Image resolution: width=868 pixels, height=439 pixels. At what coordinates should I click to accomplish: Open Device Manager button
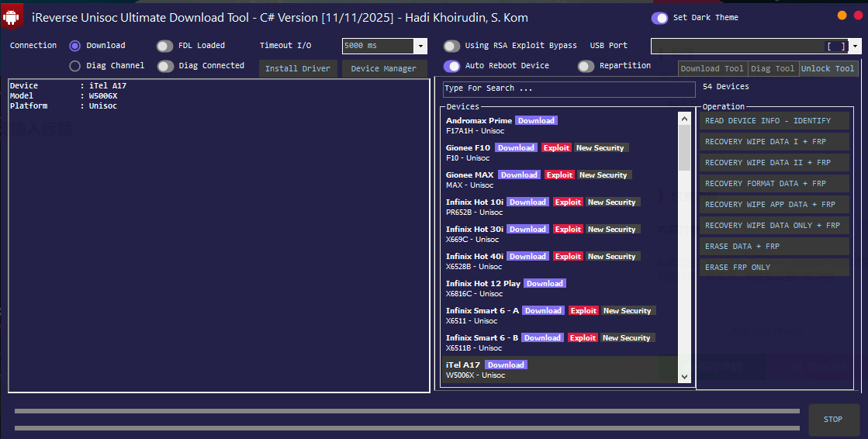point(384,69)
